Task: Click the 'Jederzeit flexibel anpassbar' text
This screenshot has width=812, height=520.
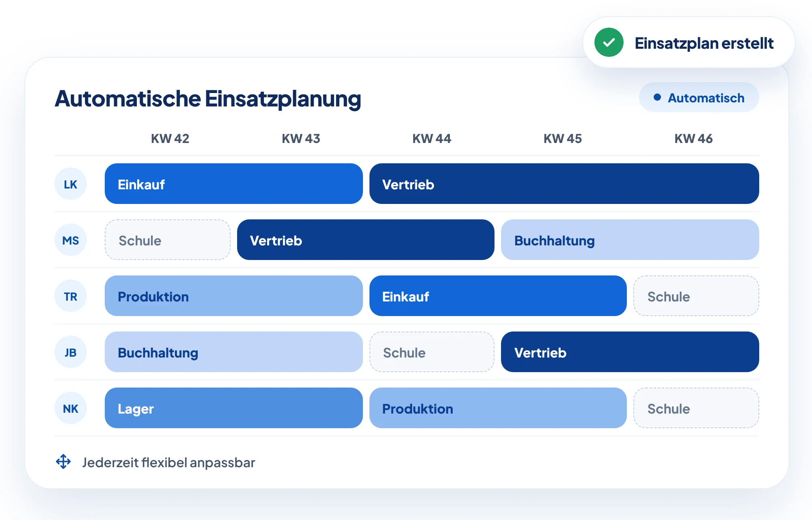Action: point(168,462)
